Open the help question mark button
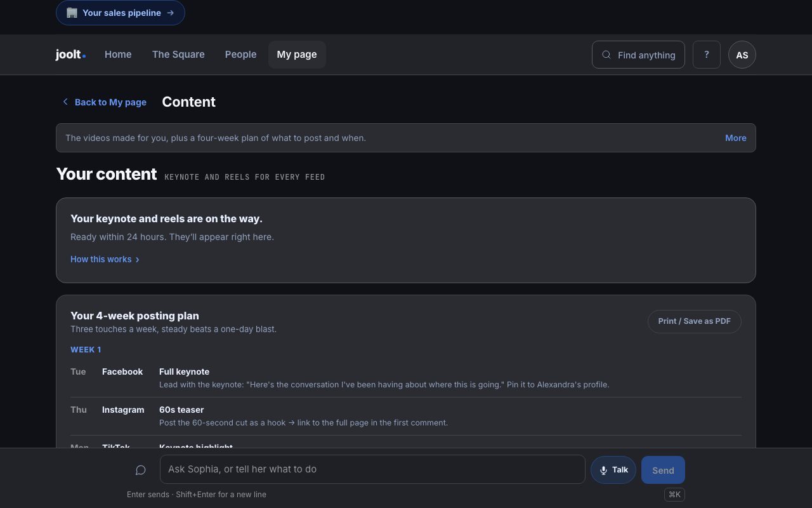 707,55
